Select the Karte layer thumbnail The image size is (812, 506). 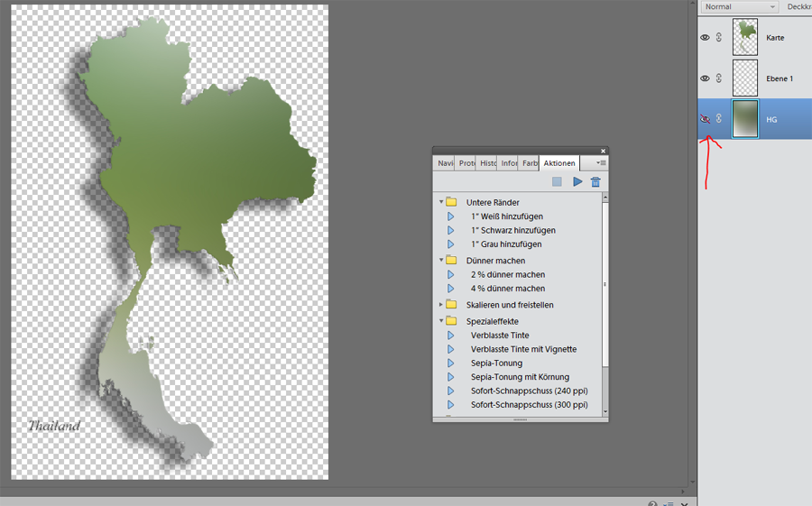(x=745, y=38)
